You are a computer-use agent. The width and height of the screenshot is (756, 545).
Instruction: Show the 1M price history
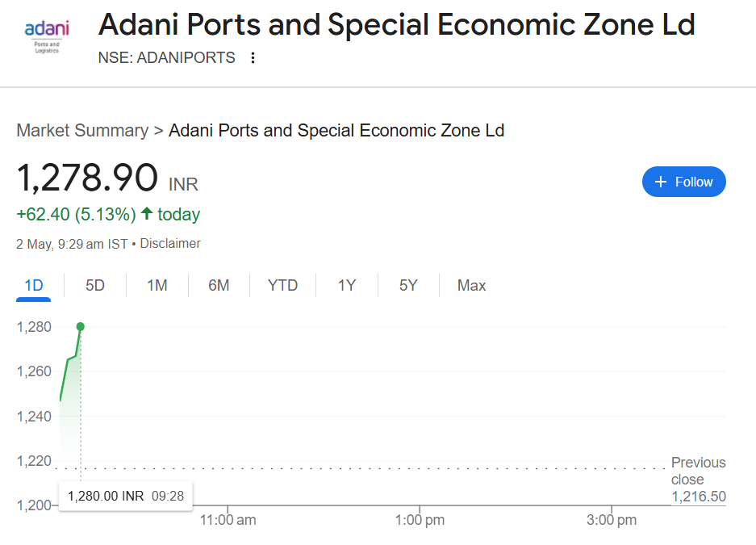tap(157, 286)
